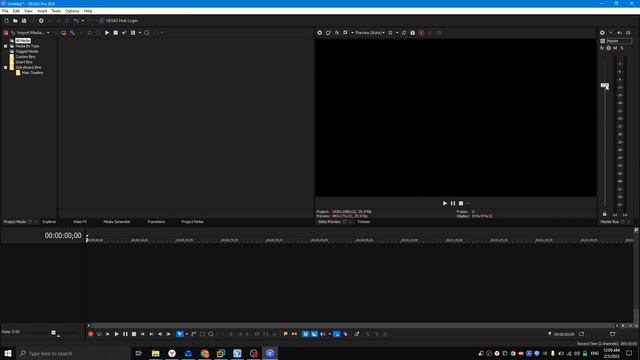Switch to the Transitions tab
640x360 pixels.
(x=156, y=222)
